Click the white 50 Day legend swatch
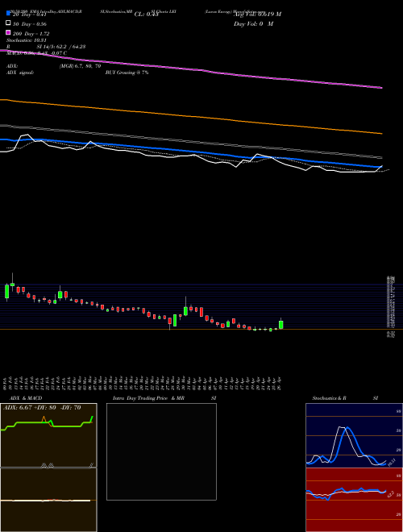403x532 pixels. [8, 23]
